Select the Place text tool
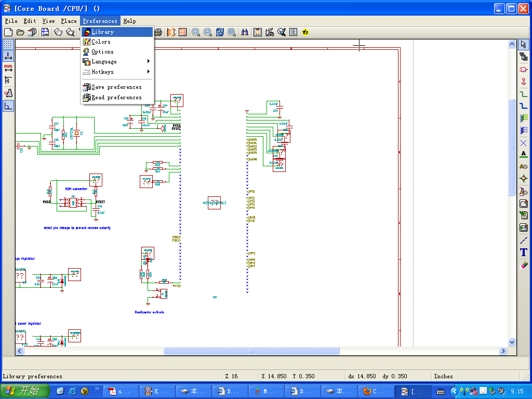This screenshot has height=399, width=532. (x=524, y=252)
